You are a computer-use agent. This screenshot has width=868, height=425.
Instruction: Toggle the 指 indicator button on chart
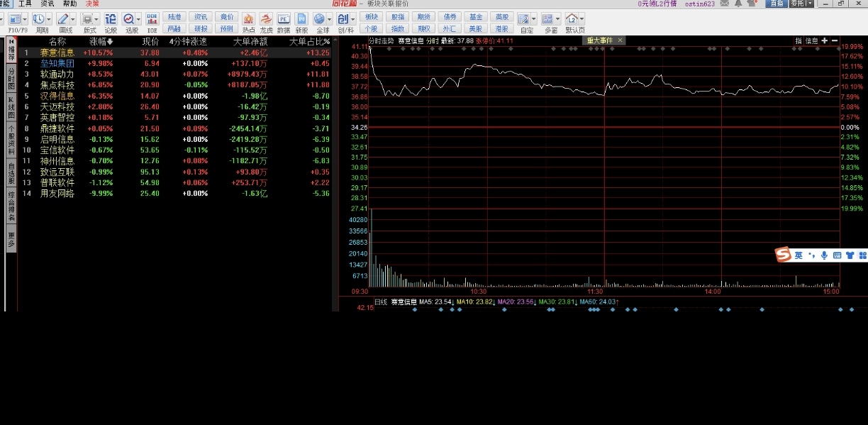tap(799, 40)
